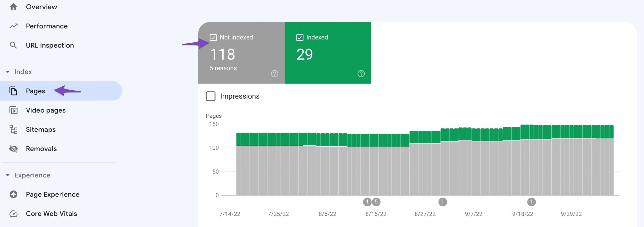The image size is (644, 227).
Task: Click the annotation marker left of marker 5
Action: [367, 202]
